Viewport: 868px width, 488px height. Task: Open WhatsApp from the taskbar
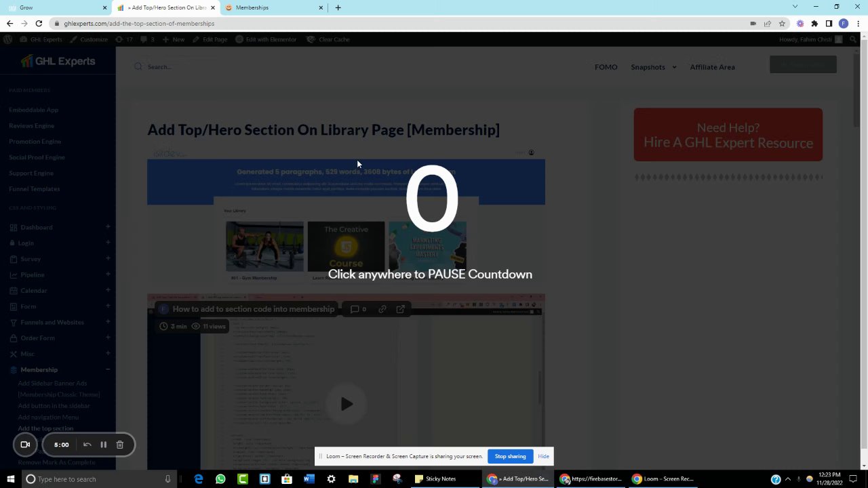coord(220,479)
